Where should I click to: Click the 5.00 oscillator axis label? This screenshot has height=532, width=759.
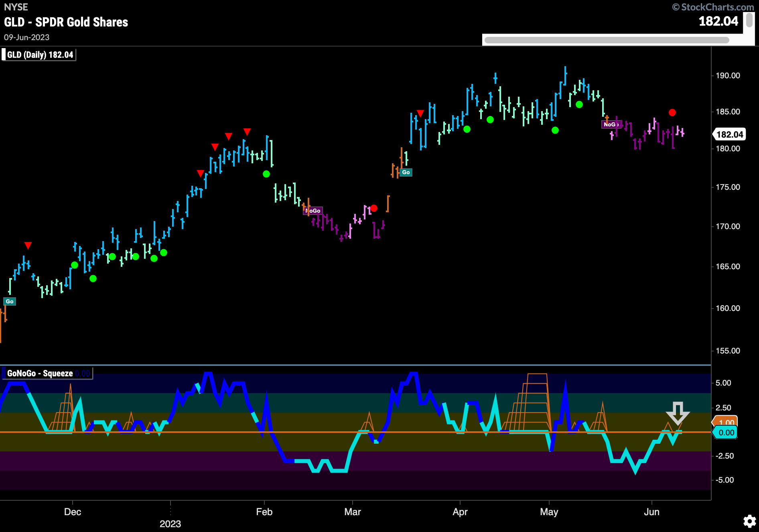pyautogui.click(x=723, y=383)
